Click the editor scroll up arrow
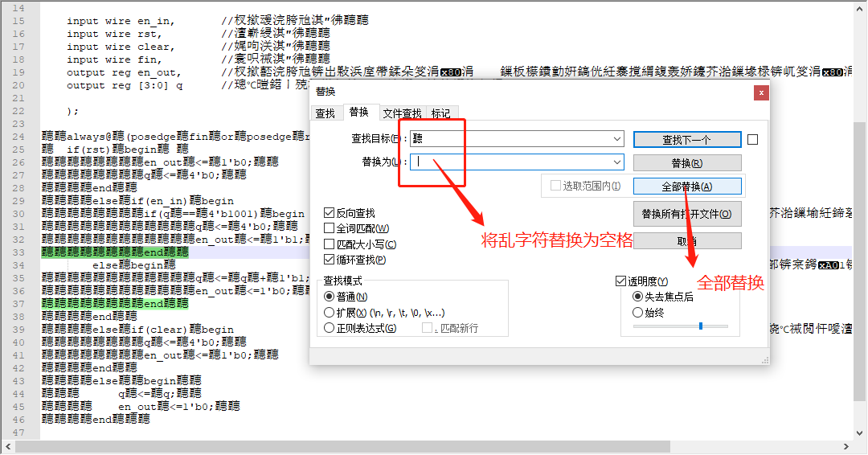This screenshot has width=868, height=455. click(x=859, y=8)
